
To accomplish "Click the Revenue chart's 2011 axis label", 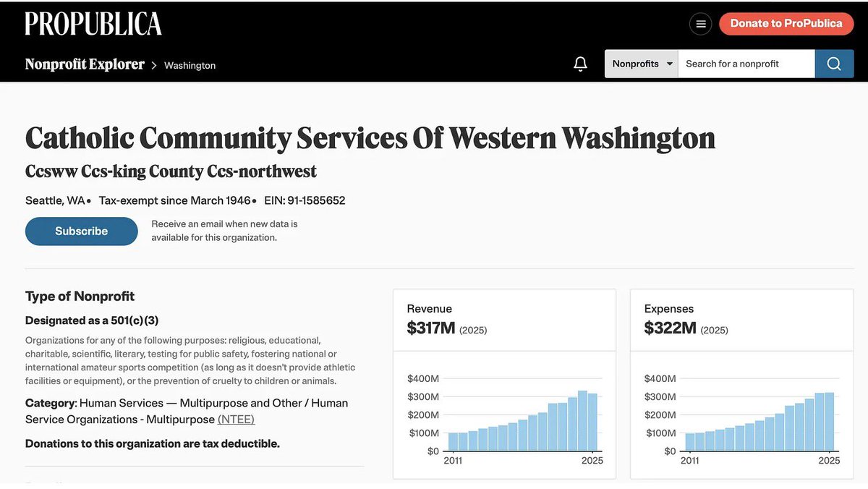I will [x=453, y=461].
